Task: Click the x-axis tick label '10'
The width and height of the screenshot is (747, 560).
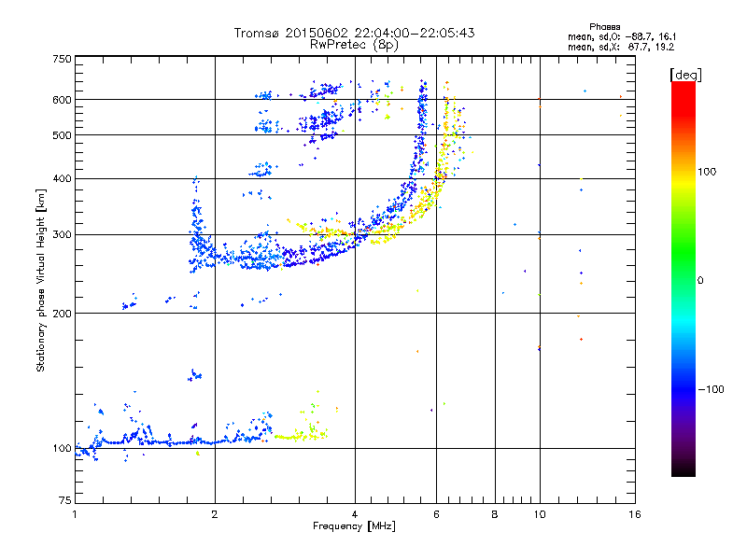Action: click(540, 514)
